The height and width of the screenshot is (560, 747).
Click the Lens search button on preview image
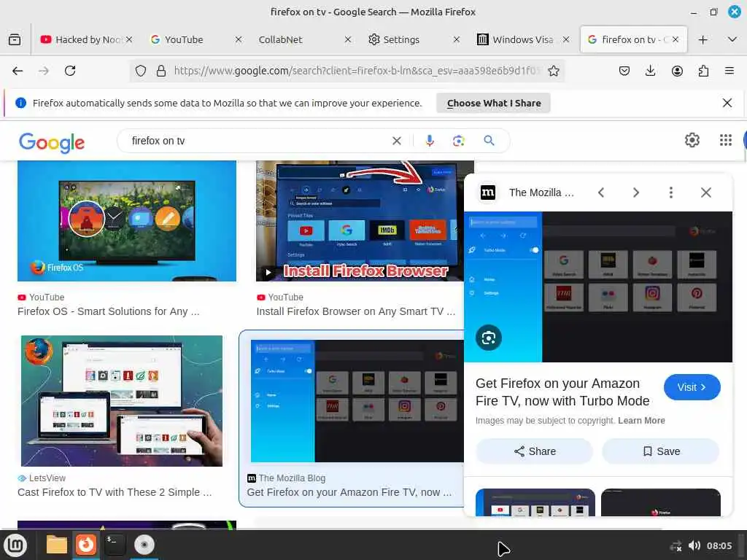(488, 338)
